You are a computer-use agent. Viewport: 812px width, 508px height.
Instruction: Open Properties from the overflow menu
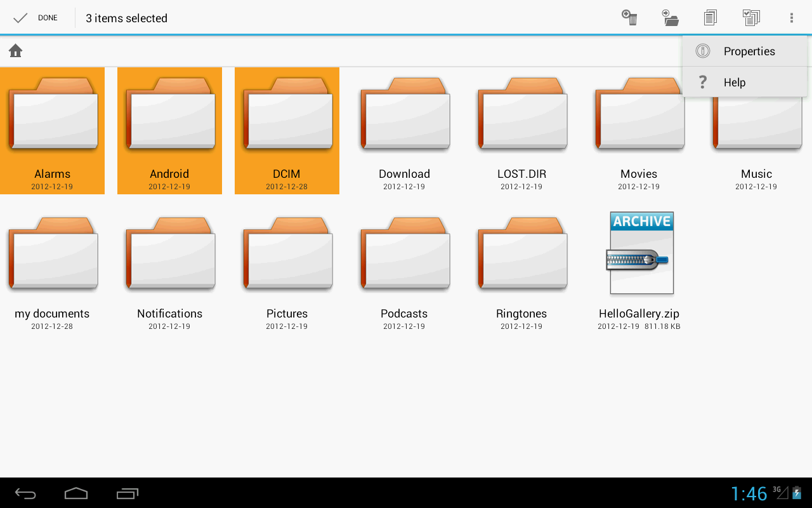[x=745, y=51]
